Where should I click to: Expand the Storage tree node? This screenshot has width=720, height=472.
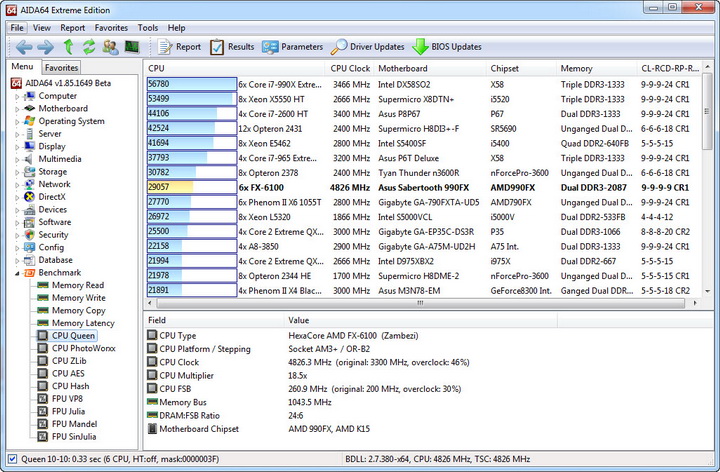(x=17, y=172)
